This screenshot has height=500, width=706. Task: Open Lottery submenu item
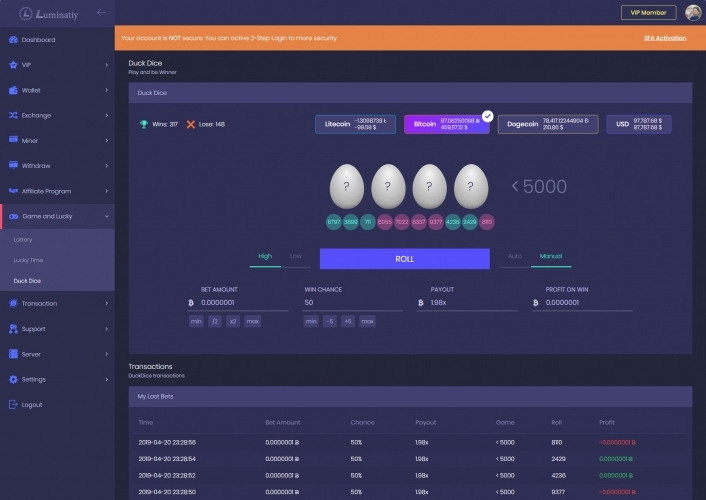click(x=23, y=241)
